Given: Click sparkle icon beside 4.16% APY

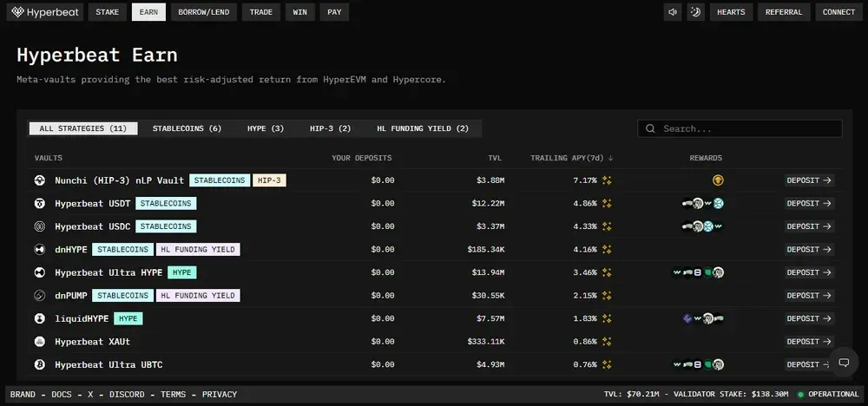Looking at the screenshot, I should (x=607, y=250).
